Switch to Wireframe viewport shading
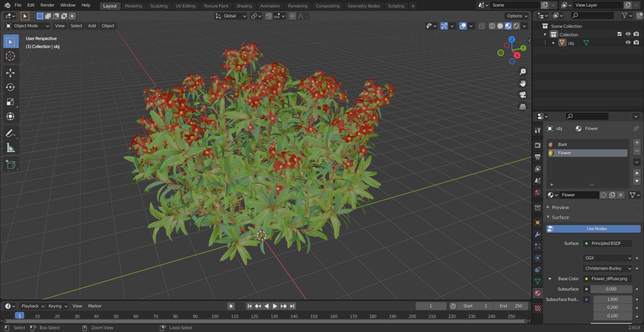Image resolution: width=644 pixels, height=332 pixels. [x=492, y=26]
